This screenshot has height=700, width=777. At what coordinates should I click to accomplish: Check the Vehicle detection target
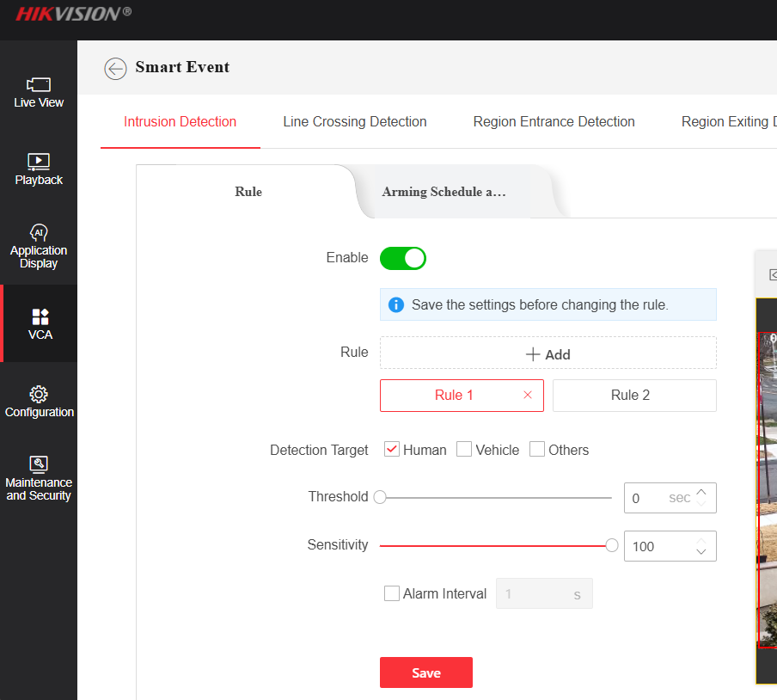[x=464, y=450]
